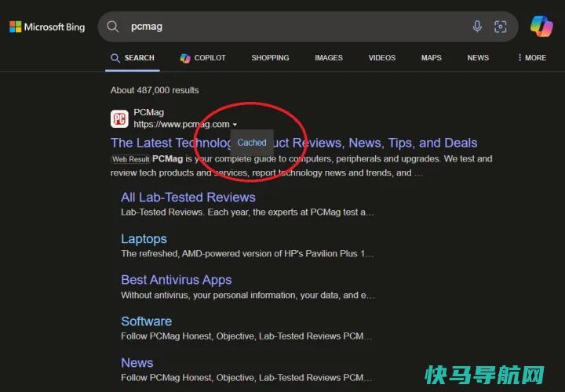Start voice search with microphone icon
This screenshot has height=392, width=565.
[x=477, y=27]
